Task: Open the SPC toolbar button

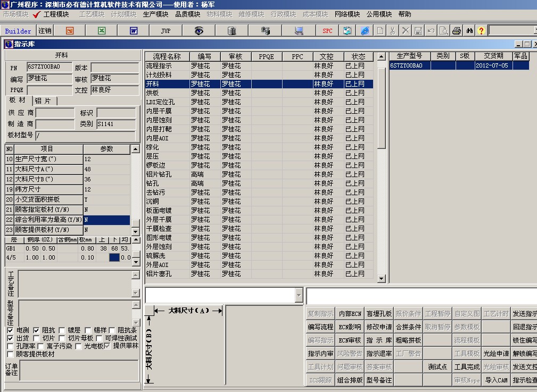Action: pos(327,31)
